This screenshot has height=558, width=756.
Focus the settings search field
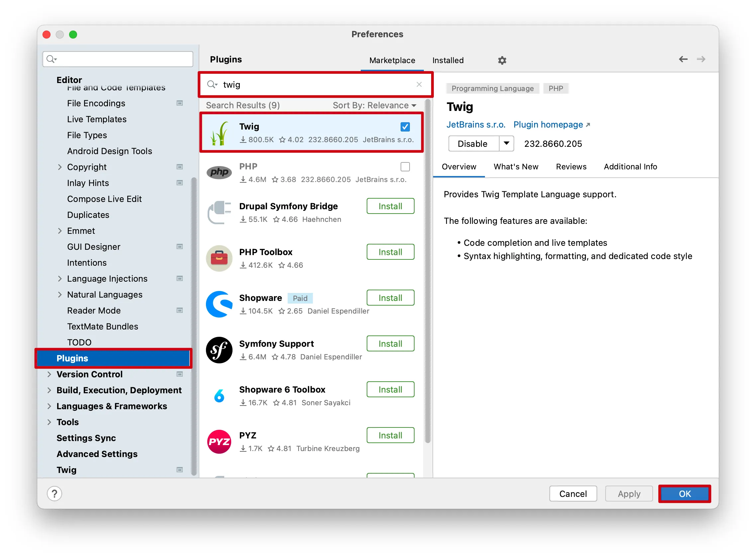[x=118, y=59]
